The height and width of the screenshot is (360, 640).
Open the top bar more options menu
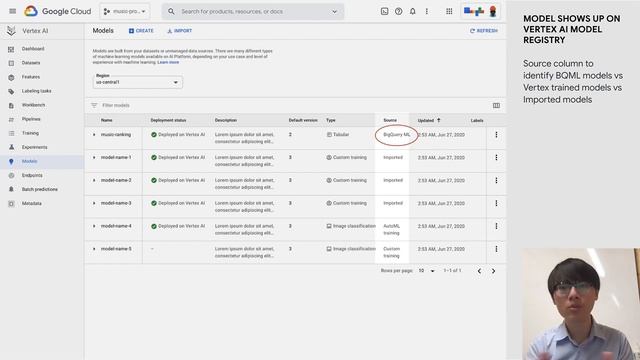click(427, 11)
